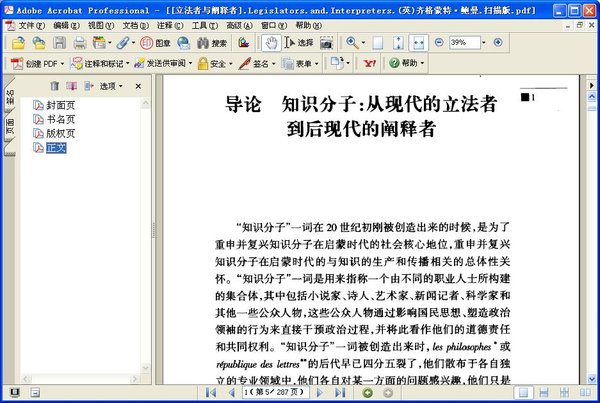Switch to continuous page layout

(543, 393)
